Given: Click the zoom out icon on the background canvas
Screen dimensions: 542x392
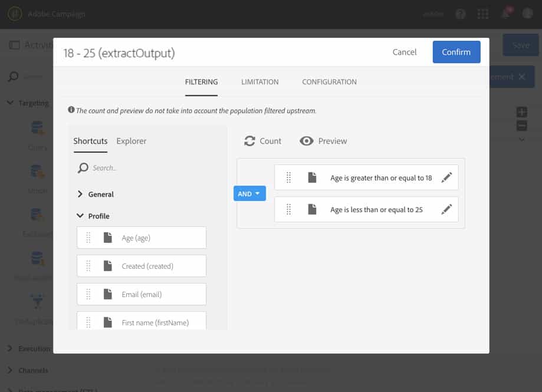Looking at the screenshot, I should click(x=521, y=126).
